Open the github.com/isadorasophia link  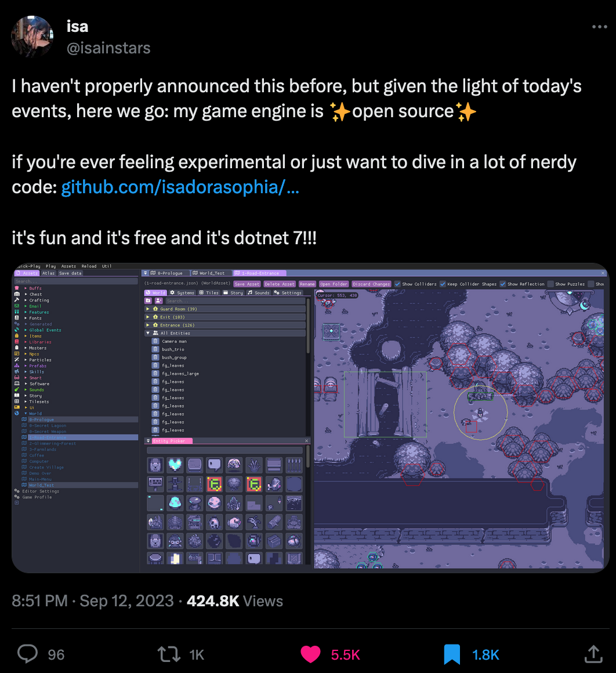tap(180, 187)
